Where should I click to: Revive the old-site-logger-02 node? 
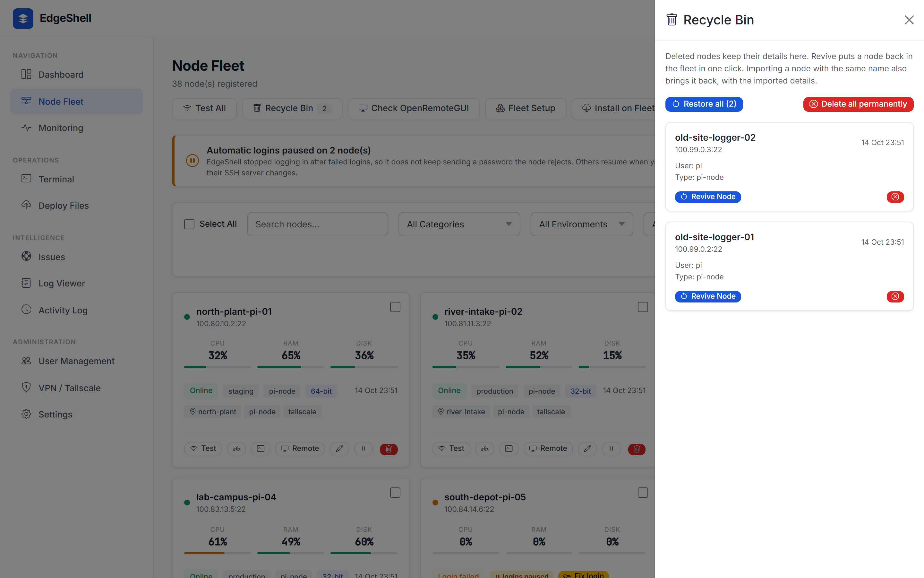(708, 197)
